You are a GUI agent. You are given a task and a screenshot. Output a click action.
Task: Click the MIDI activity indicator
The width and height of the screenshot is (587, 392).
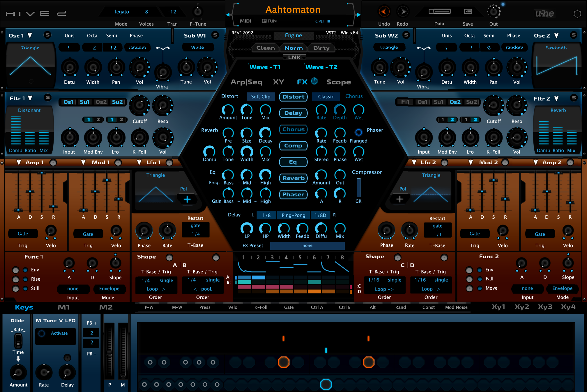tap(245, 21)
